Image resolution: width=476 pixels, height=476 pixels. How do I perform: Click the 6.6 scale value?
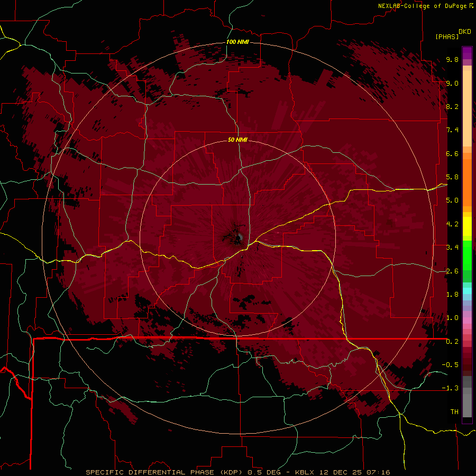[452, 153]
